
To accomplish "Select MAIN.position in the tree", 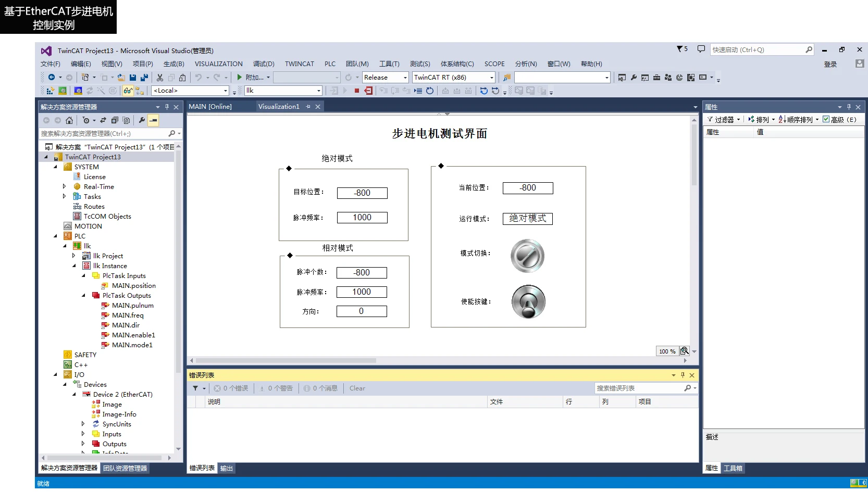I will coord(133,286).
